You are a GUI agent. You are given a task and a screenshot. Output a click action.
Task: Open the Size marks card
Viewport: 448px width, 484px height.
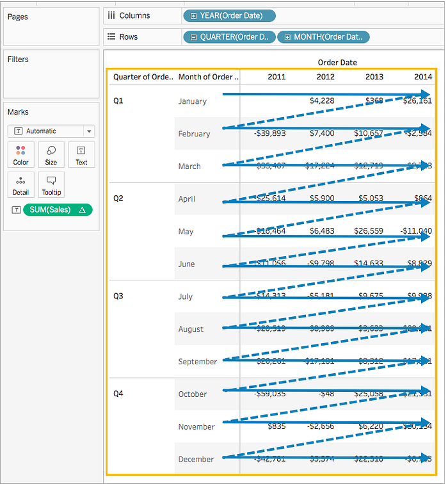(51, 155)
